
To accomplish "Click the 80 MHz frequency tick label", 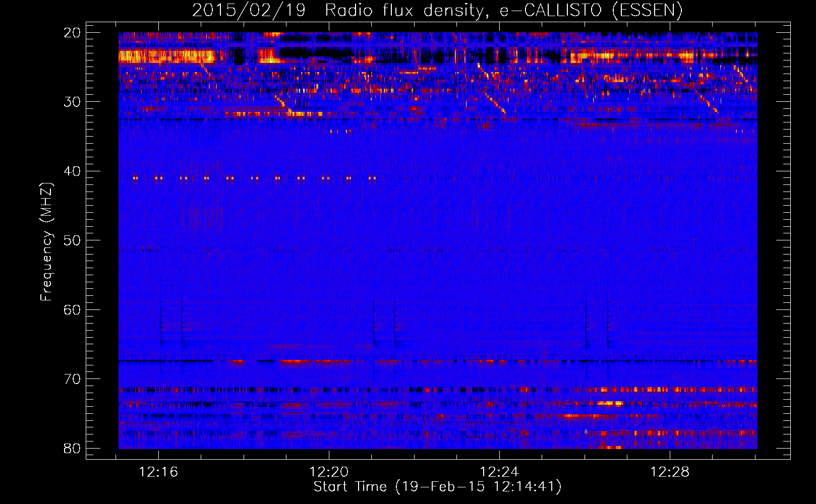I will (x=73, y=448).
